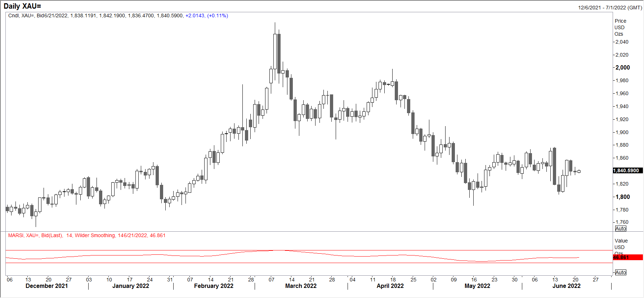Viewport: 644px width, 298px height.
Task: Click the 30 date tick in May
Action: 515,280
